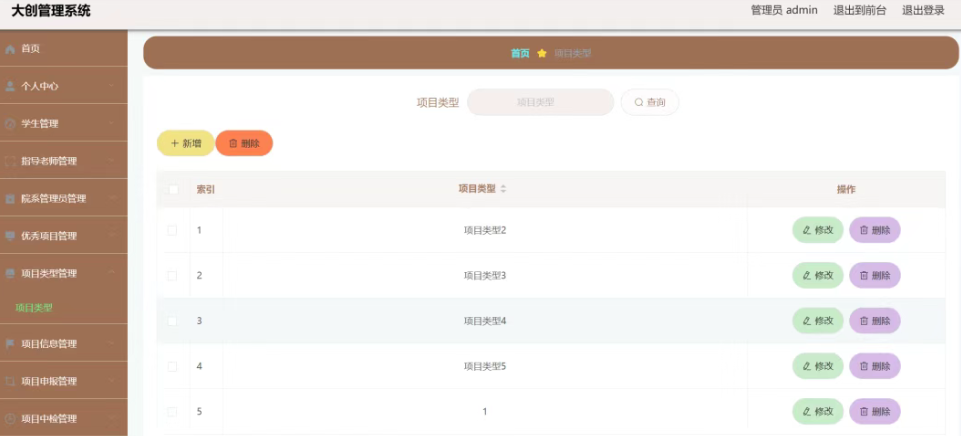961x436 pixels.
Task: Click 退出到前台 in the top bar
Action: tap(859, 10)
